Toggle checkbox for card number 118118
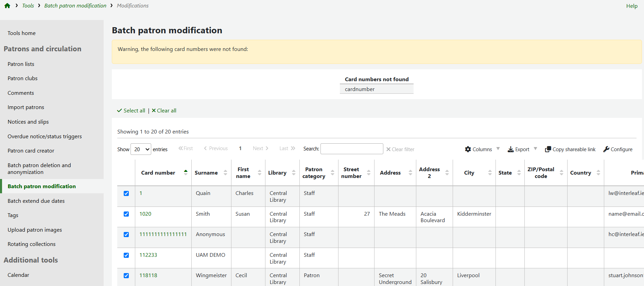 point(126,275)
